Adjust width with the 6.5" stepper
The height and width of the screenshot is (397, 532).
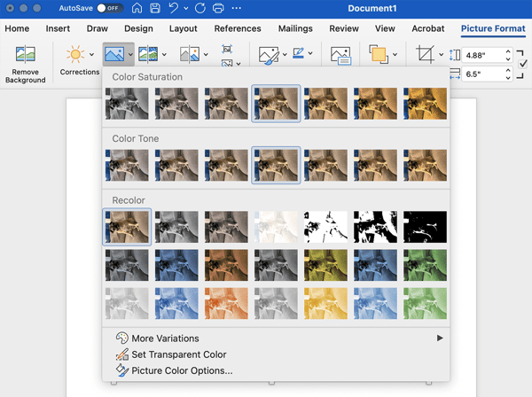tap(508, 74)
